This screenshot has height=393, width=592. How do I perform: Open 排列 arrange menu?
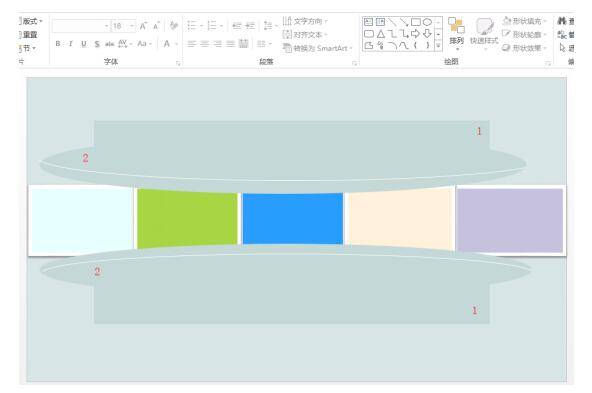tap(456, 34)
